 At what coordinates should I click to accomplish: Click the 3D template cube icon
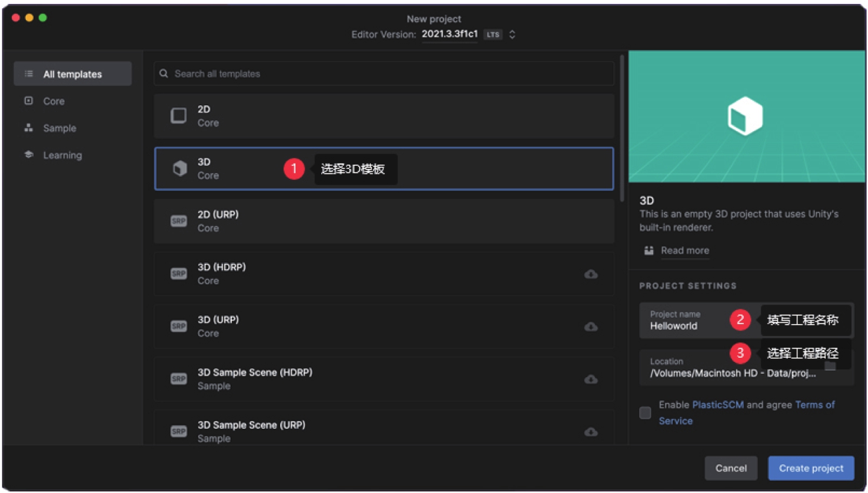(x=179, y=168)
